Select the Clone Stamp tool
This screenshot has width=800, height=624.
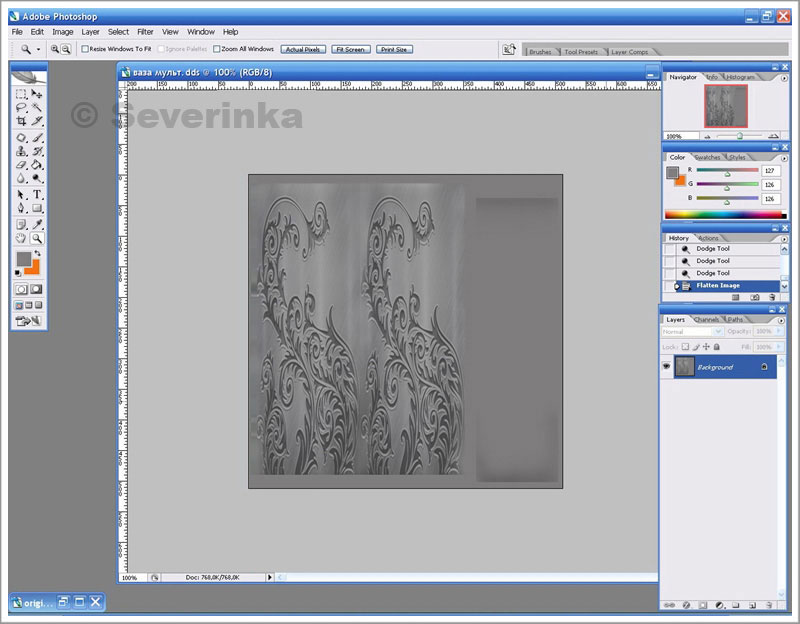click(x=21, y=151)
